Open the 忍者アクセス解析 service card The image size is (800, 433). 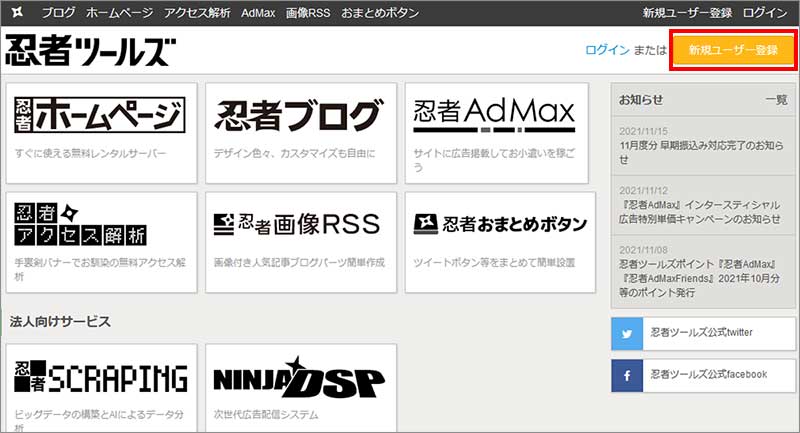pos(102,242)
